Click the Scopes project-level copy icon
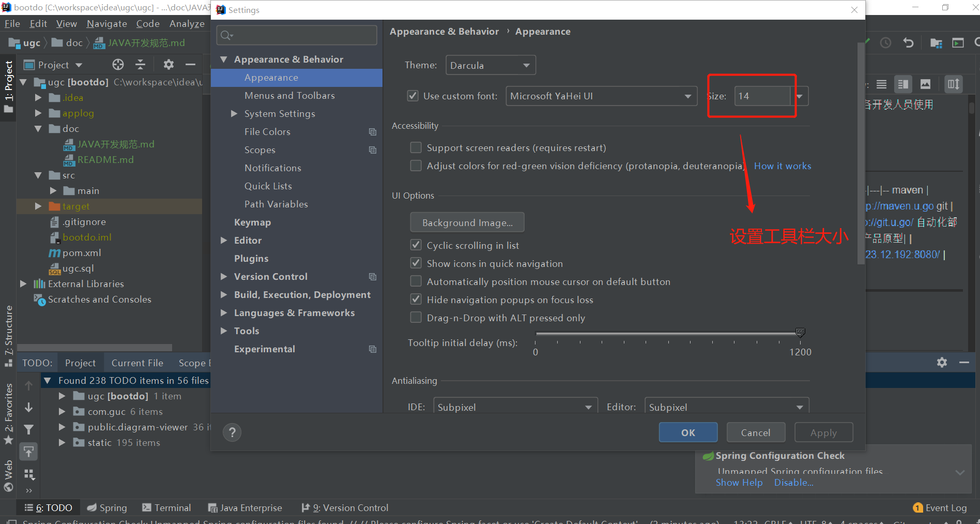 click(x=373, y=150)
